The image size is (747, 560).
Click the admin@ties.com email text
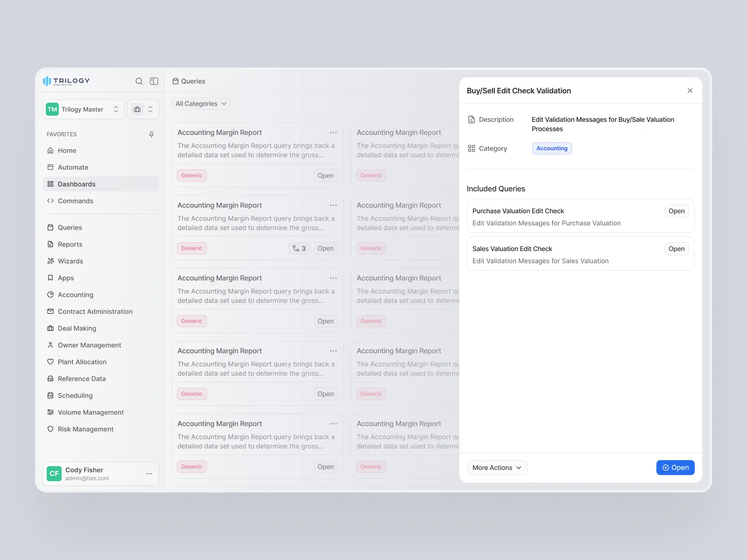87,478
